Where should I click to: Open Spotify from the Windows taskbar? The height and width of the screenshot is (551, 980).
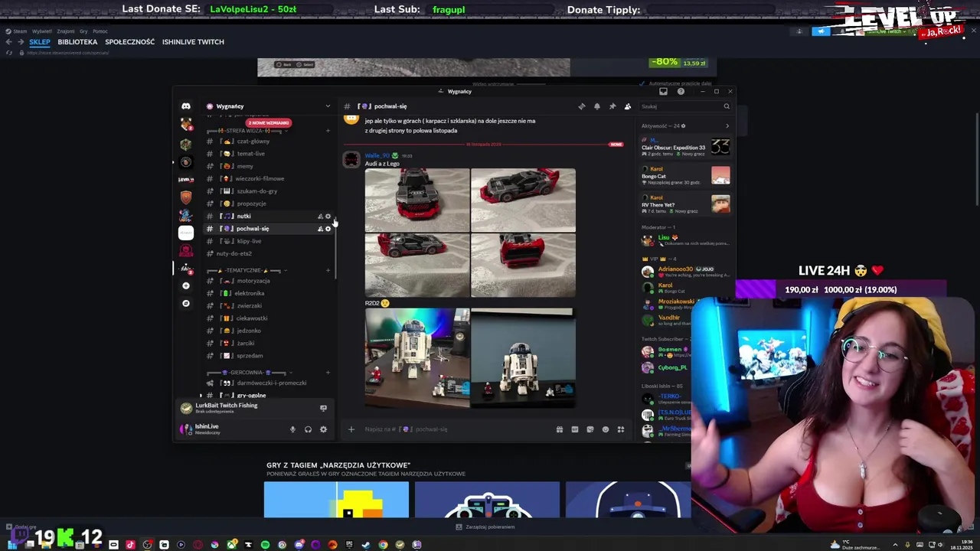tap(265, 545)
